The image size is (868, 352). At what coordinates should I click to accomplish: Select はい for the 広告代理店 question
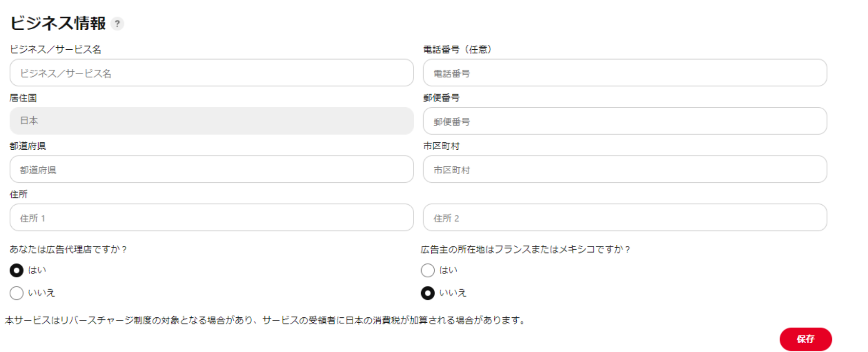point(17,270)
